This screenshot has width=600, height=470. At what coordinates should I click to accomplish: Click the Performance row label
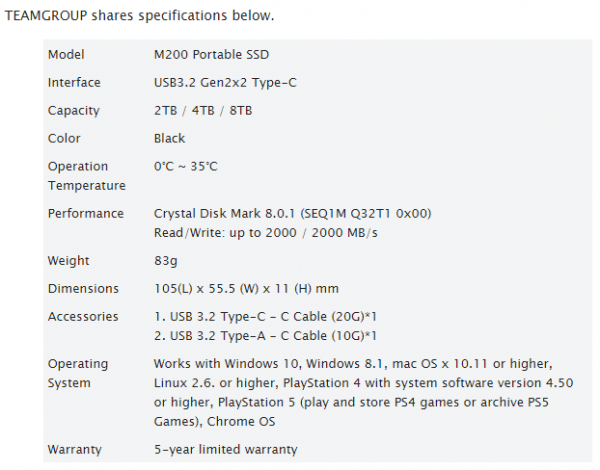pyautogui.click(x=85, y=213)
